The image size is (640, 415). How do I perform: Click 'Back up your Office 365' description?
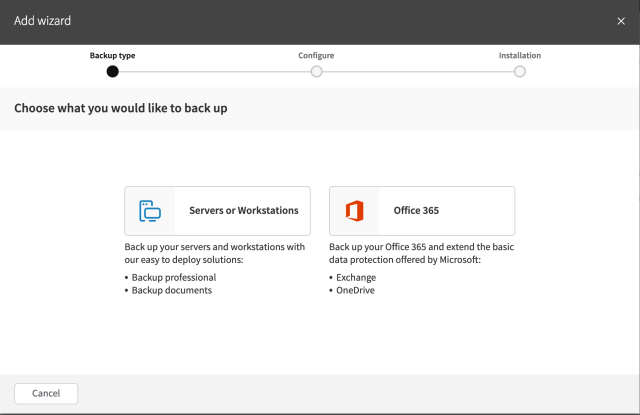(x=422, y=253)
